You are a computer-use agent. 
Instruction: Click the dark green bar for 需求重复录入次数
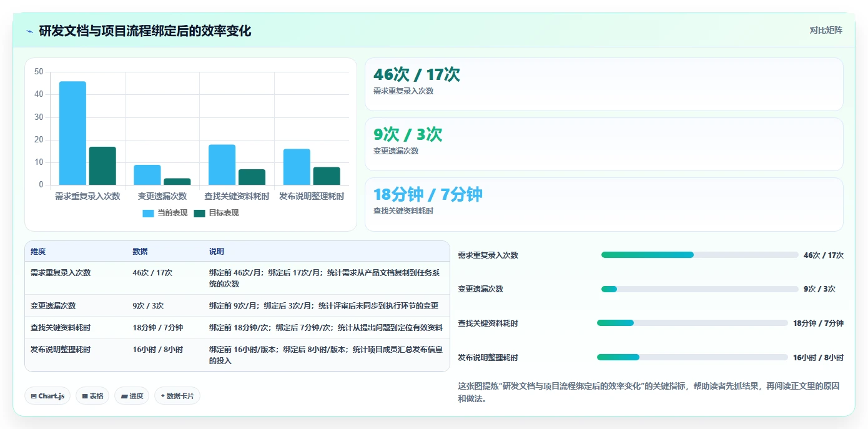102,165
